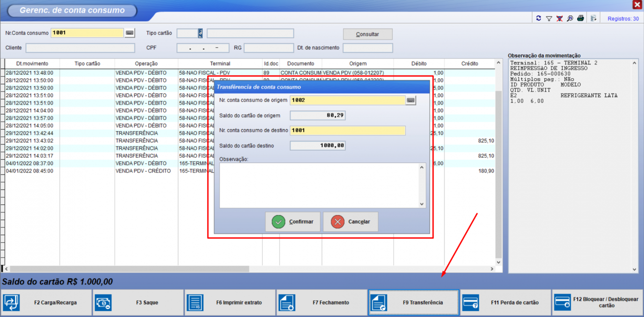
Task: Open virtual keyboard beside origem account field
Action: [411, 100]
